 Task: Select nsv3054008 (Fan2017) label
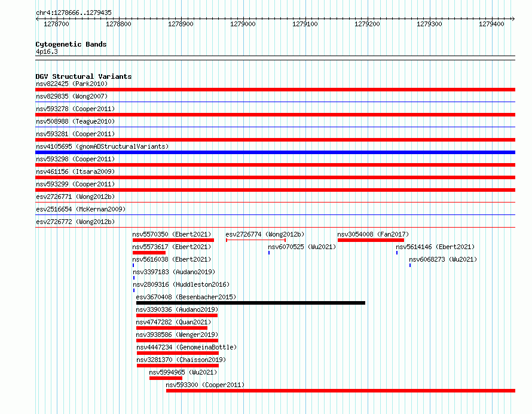click(373, 234)
